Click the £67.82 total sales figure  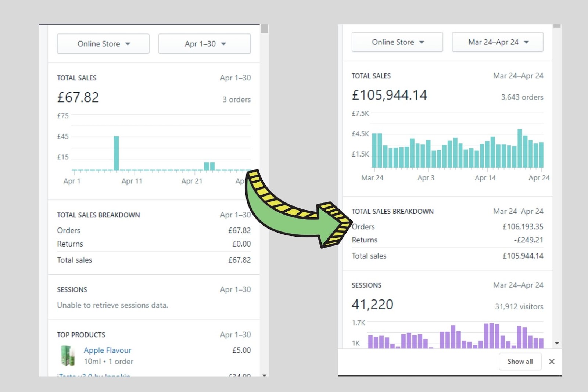tap(78, 97)
